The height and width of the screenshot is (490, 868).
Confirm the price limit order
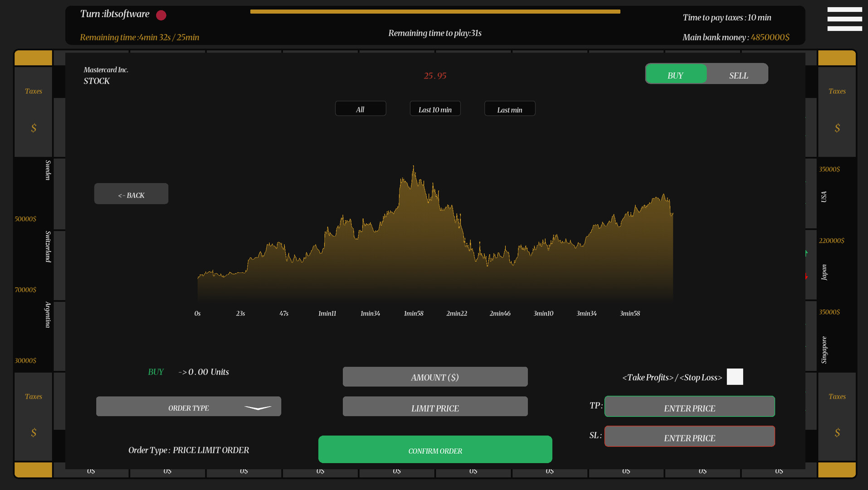pyautogui.click(x=435, y=449)
